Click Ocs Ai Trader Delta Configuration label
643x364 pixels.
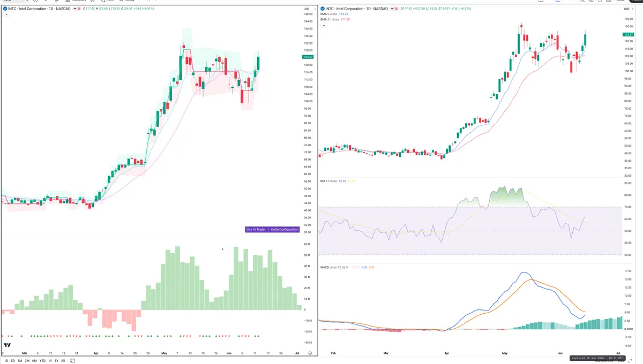272,229
